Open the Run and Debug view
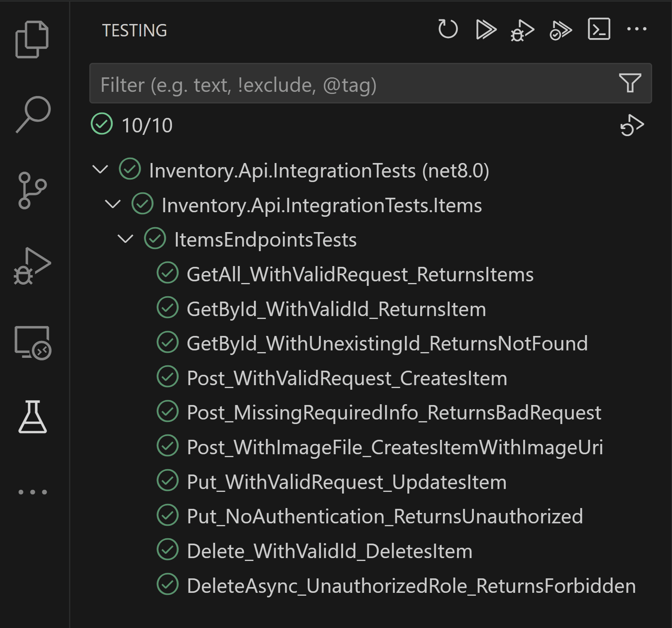 (x=32, y=266)
